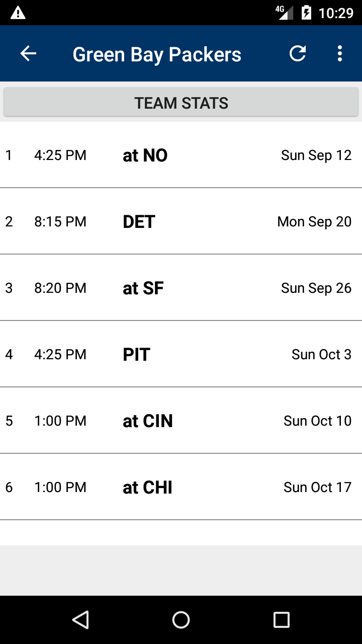
Task: Tap the battery charging status icon
Action: click(x=306, y=13)
